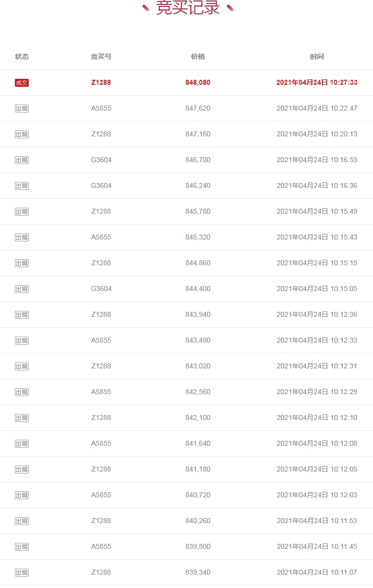Click the 价格 column header
Viewport: 373px width, 588px height.
[198, 57]
